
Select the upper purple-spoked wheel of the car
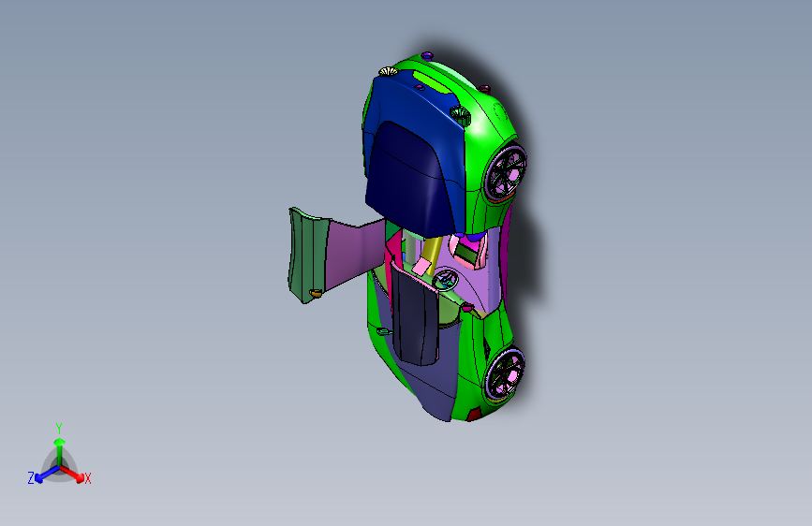click(x=506, y=172)
